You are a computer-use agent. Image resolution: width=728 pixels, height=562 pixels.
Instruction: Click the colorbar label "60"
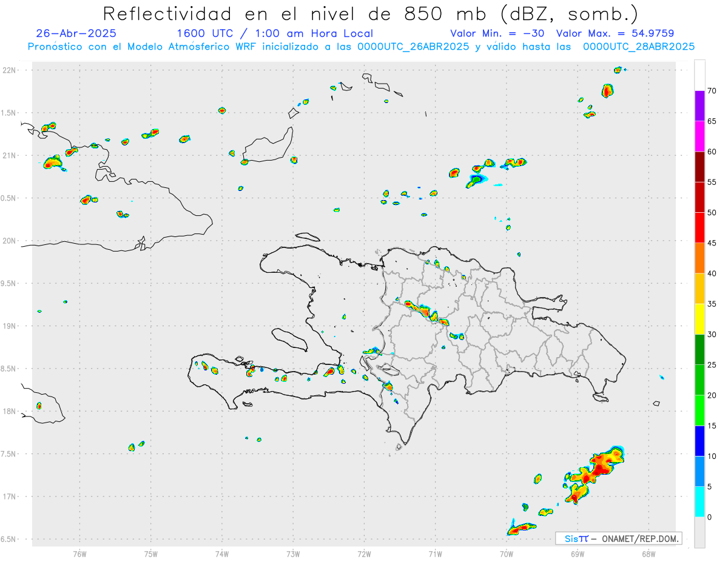click(x=712, y=152)
